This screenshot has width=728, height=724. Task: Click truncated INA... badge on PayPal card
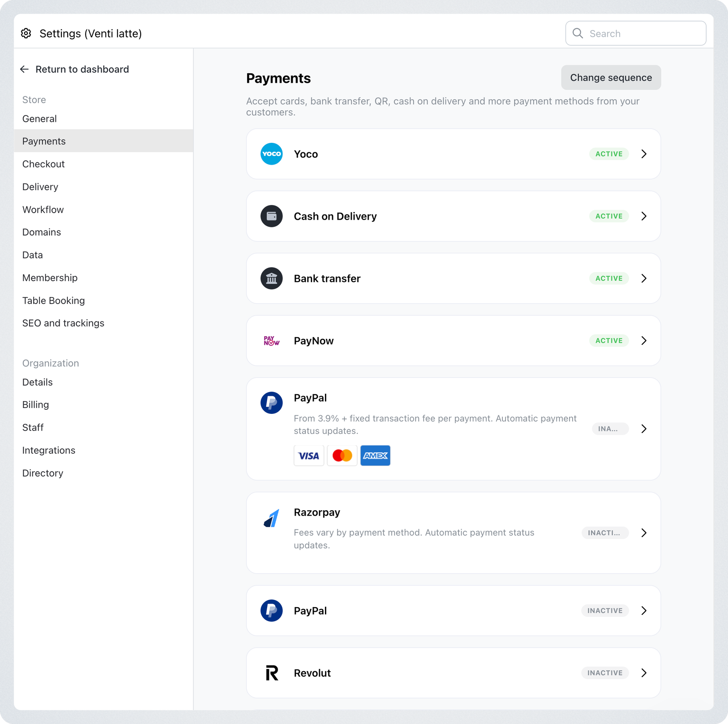coord(610,429)
